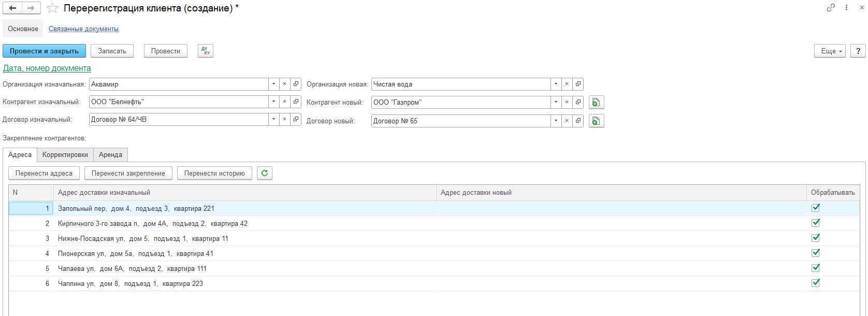868x316 pixels.
Task: Open the Еще menu dropdown
Action: (x=831, y=51)
